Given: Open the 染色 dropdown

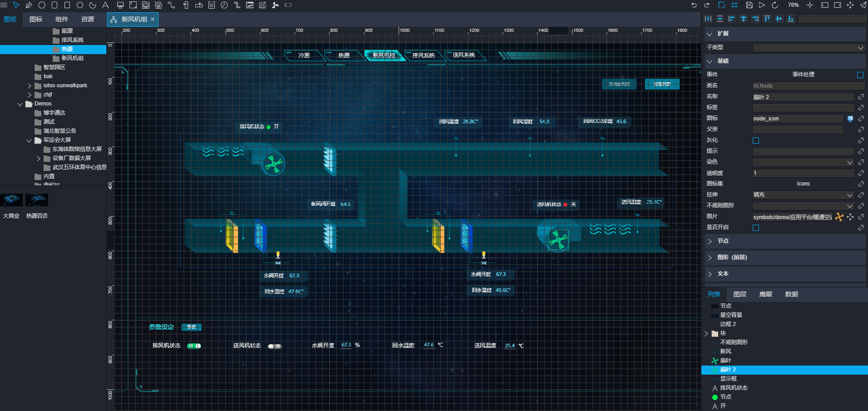Looking at the screenshot, I should pos(803,162).
